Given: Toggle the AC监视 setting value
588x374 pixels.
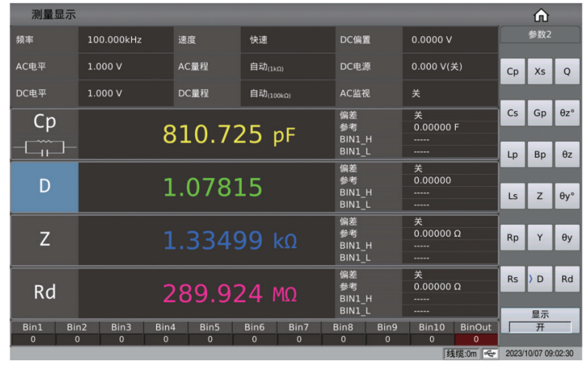Looking at the screenshot, I should (449, 93).
